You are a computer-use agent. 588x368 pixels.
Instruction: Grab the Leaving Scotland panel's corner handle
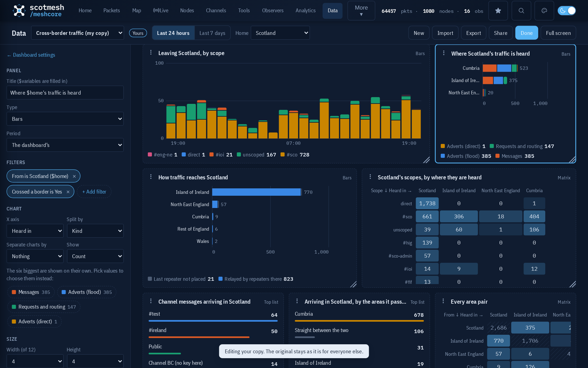tap(426, 160)
